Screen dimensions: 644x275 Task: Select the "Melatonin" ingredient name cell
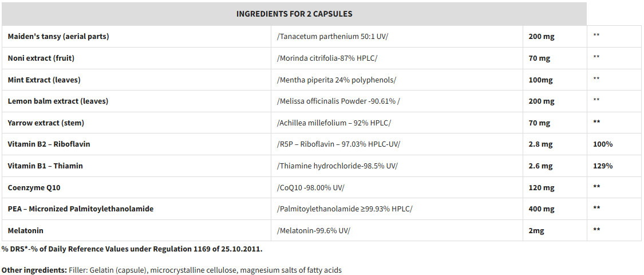[x=26, y=230]
